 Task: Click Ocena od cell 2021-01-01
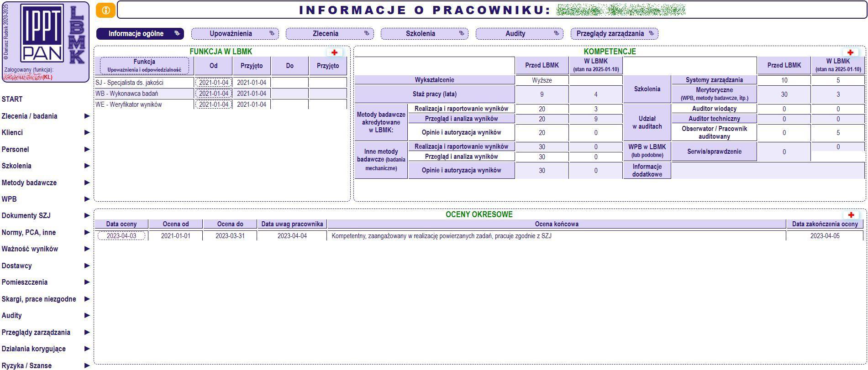176,236
